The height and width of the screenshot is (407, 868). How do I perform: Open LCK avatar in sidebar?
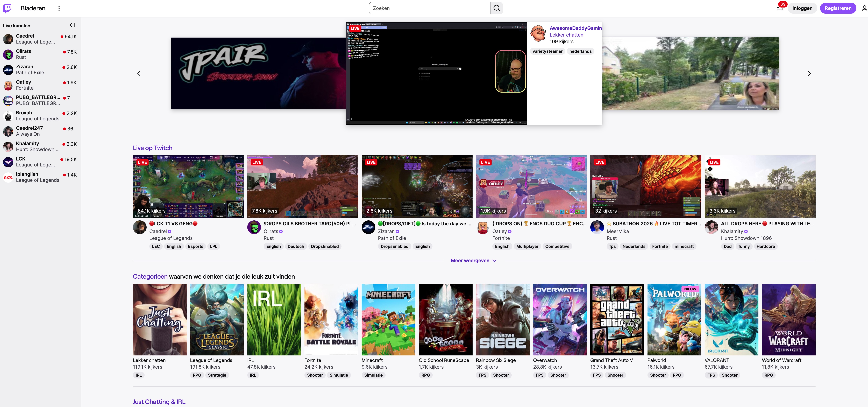pyautogui.click(x=8, y=162)
